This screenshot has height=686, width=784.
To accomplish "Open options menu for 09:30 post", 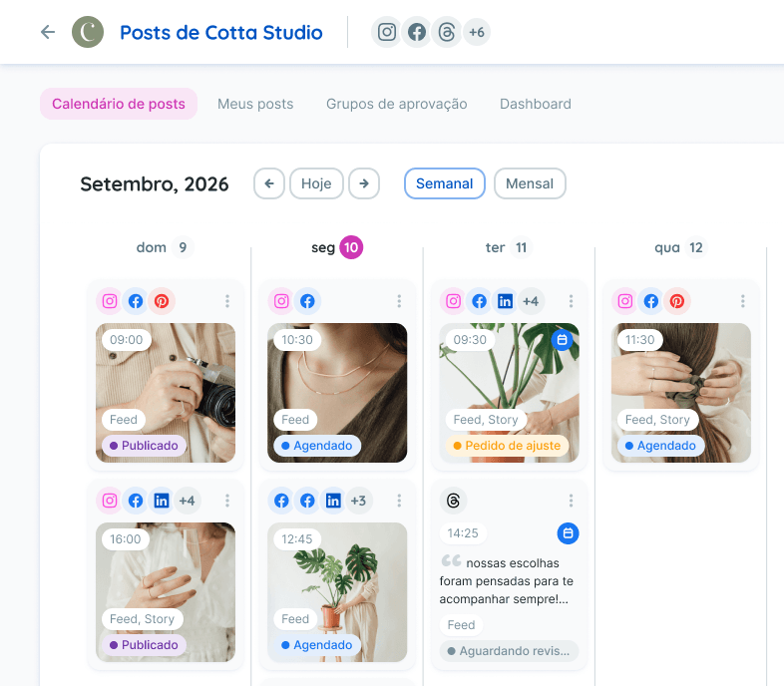I will [571, 301].
